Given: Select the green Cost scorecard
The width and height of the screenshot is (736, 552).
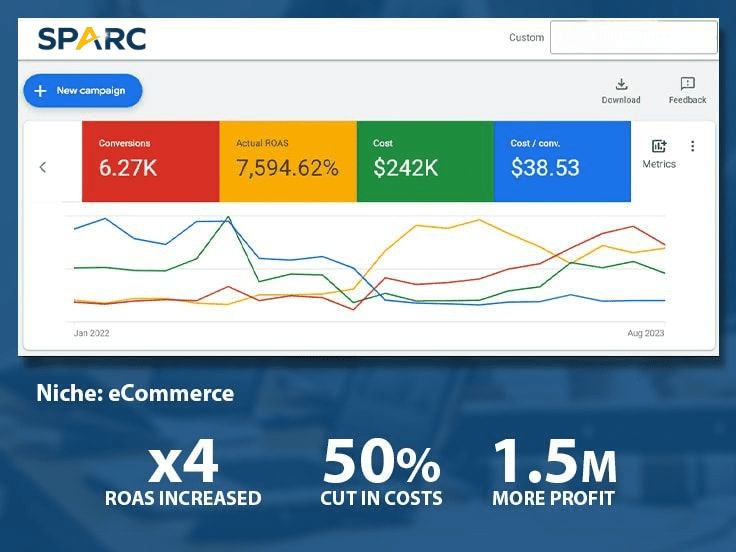Looking at the screenshot, I should click(424, 161).
